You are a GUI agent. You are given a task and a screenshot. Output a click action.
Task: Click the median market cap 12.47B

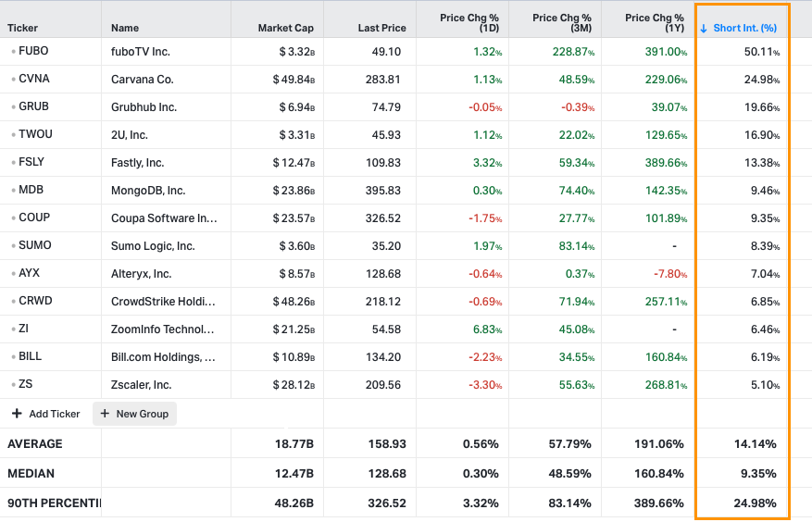[x=294, y=473]
